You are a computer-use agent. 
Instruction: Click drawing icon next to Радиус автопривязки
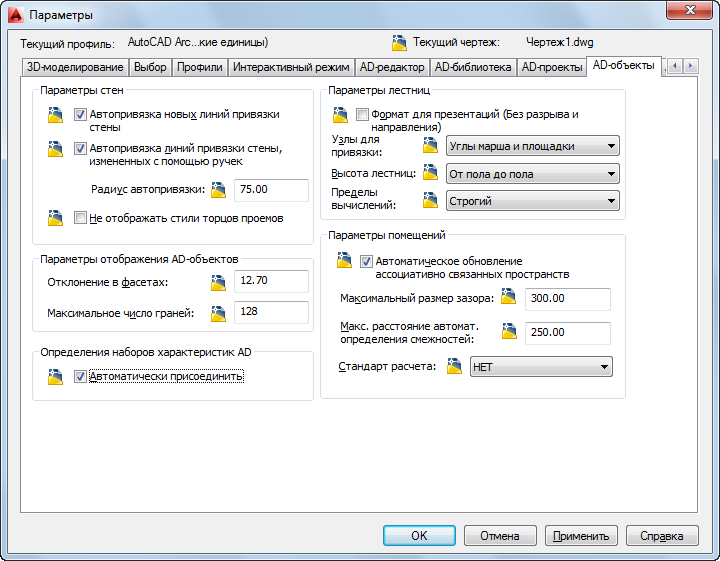point(218,190)
